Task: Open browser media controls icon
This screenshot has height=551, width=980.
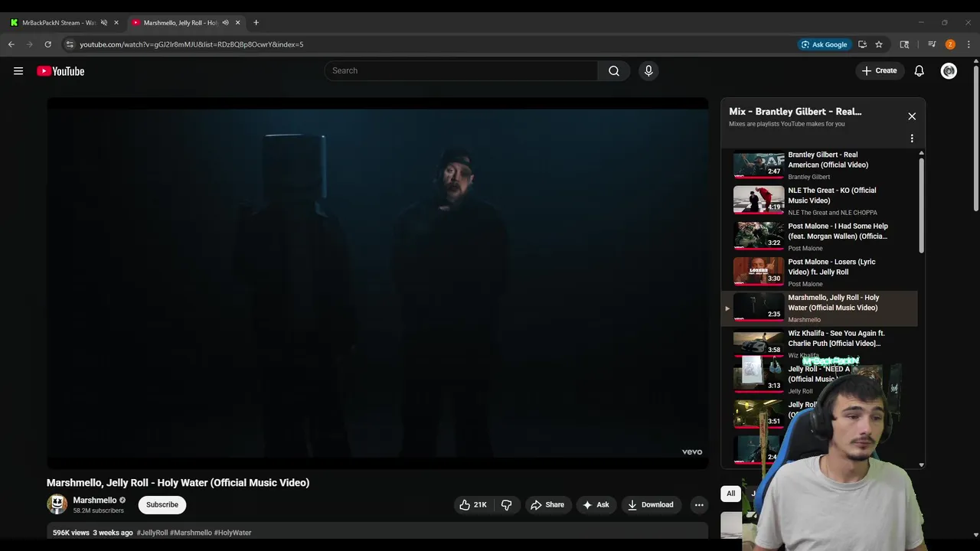Action: (932, 44)
